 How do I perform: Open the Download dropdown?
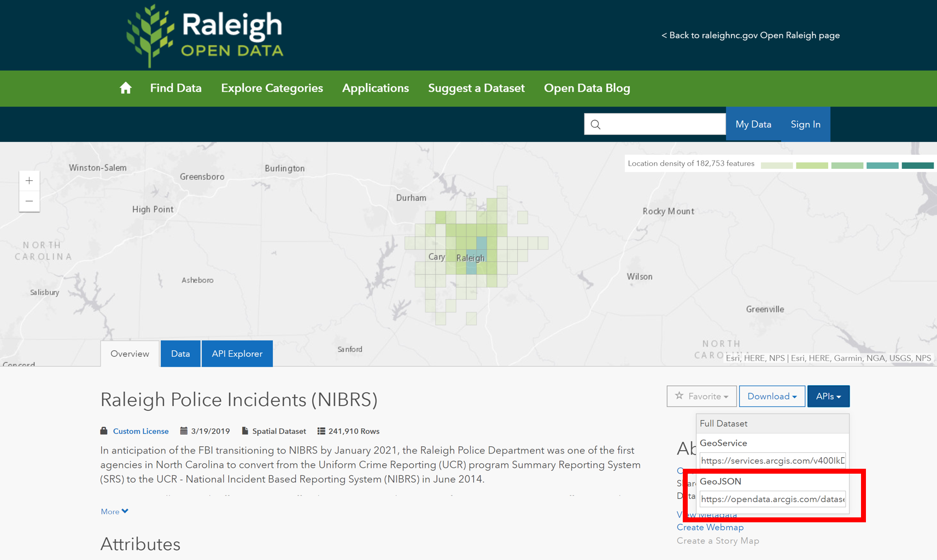(771, 396)
